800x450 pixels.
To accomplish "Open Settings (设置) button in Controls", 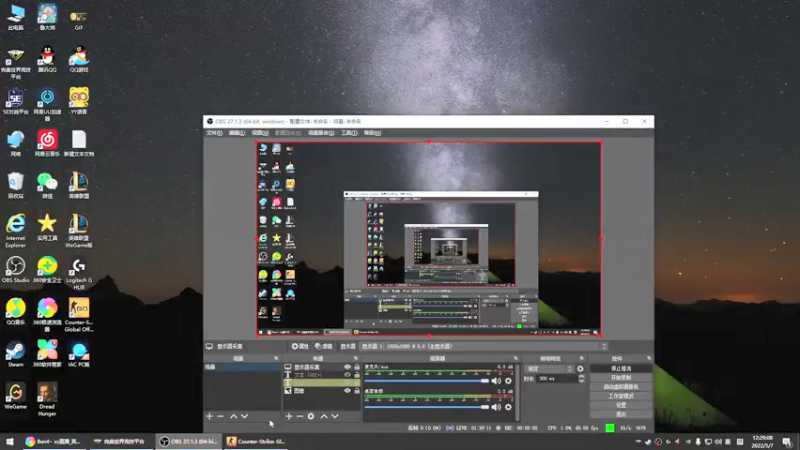I will click(621, 405).
